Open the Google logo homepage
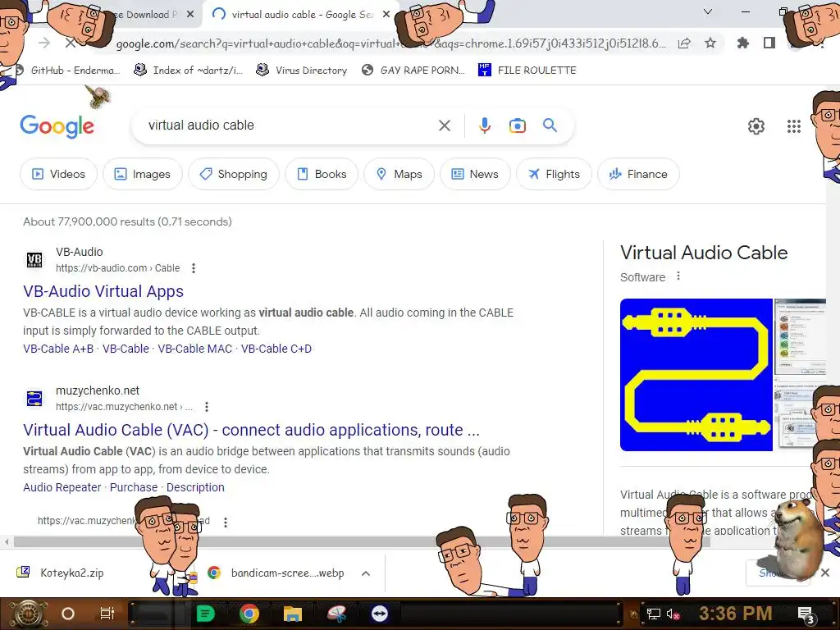Image resolution: width=840 pixels, height=630 pixels. pos(57,126)
